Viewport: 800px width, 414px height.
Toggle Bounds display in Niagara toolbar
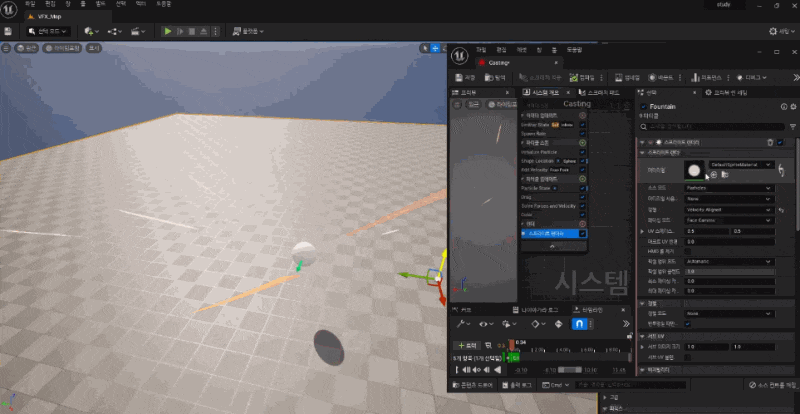pyautogui.click(x=661, y=78)
